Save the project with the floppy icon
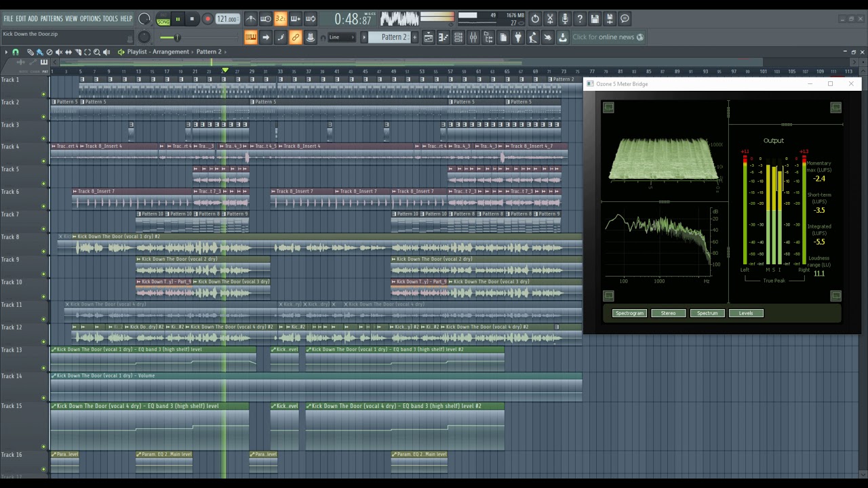868x488 pixels. (x=595, y=19)
